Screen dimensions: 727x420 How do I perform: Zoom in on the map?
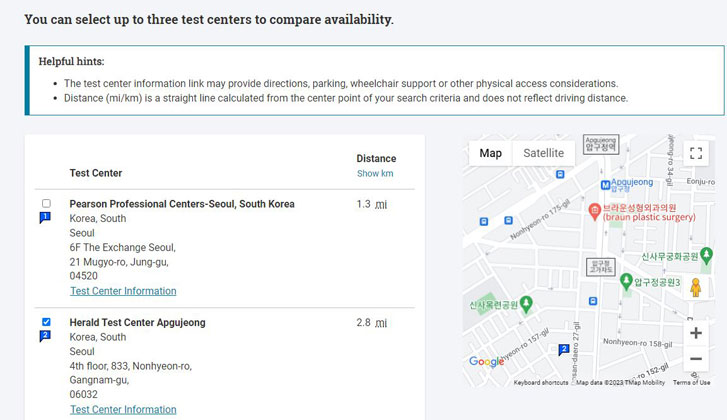pos(695,333)
